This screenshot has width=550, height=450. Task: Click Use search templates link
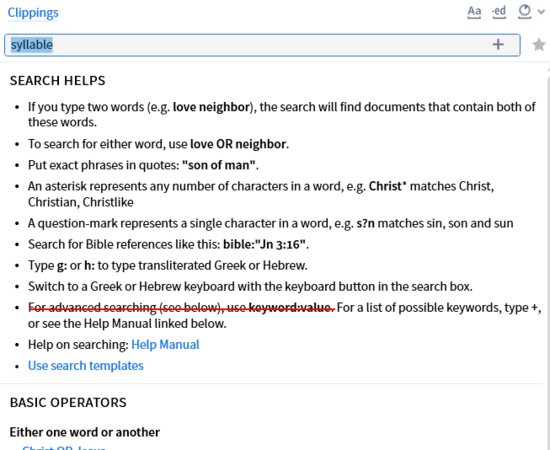86,365
